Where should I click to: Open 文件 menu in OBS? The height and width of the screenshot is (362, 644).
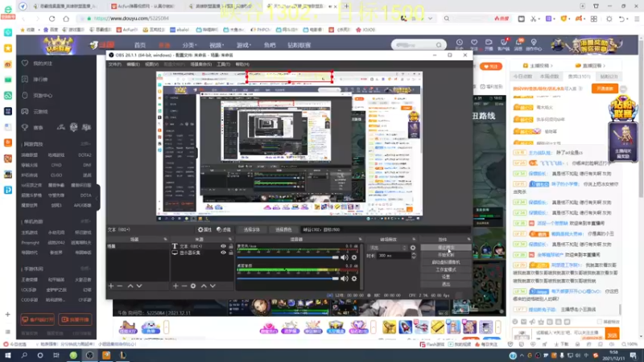click(114, 64)
